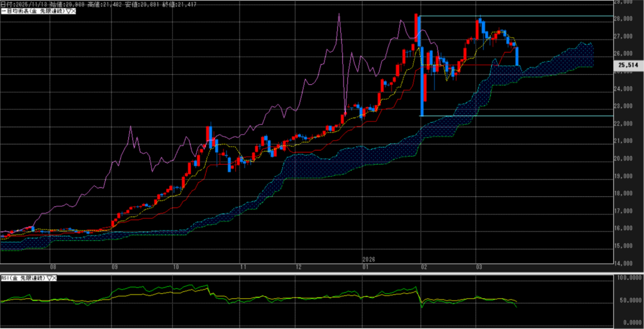Click the current price tag 25,514
This screenshot has height=329, width=644.
coord(628,65)
